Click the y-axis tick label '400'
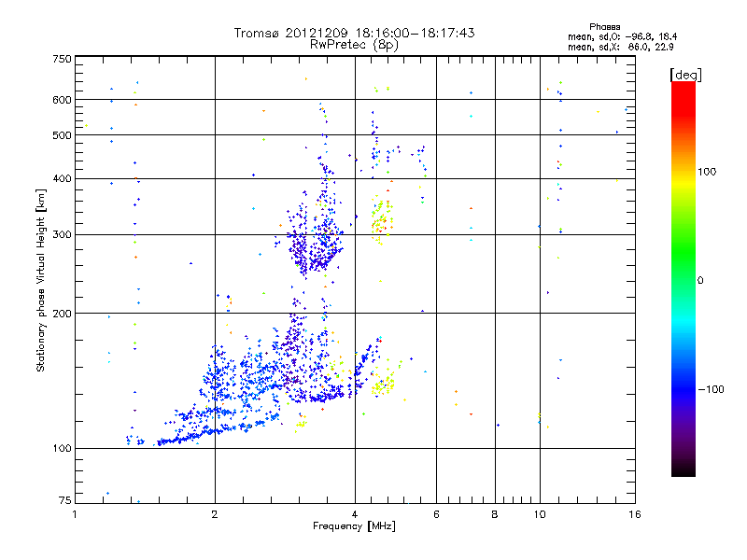The width and height of the screenshot is (747, 560). point(62,178)
